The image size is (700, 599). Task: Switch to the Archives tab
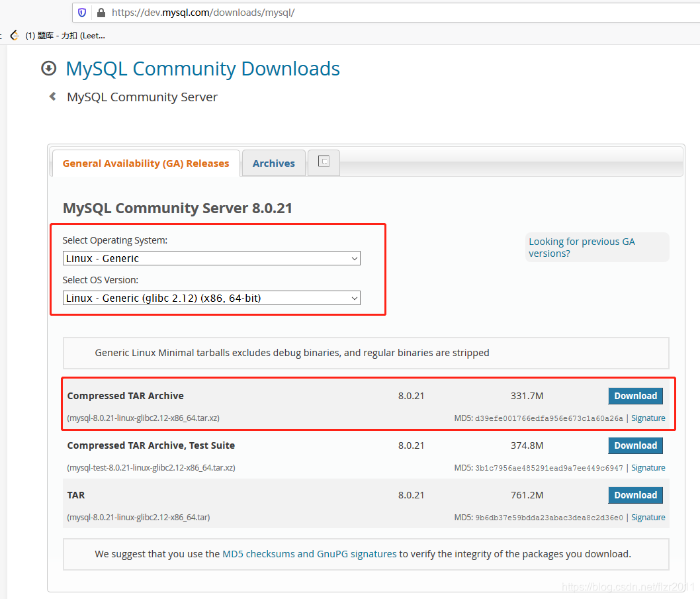(x=274, y=163)
